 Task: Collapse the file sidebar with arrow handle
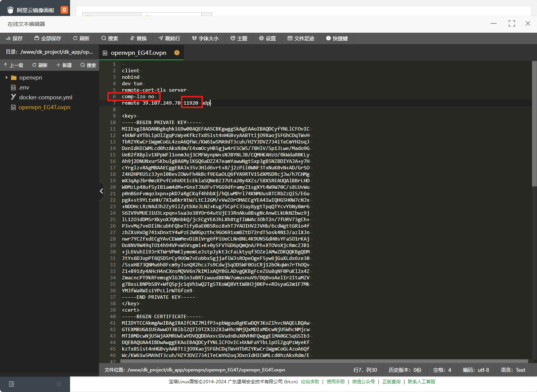pos(101,191)
